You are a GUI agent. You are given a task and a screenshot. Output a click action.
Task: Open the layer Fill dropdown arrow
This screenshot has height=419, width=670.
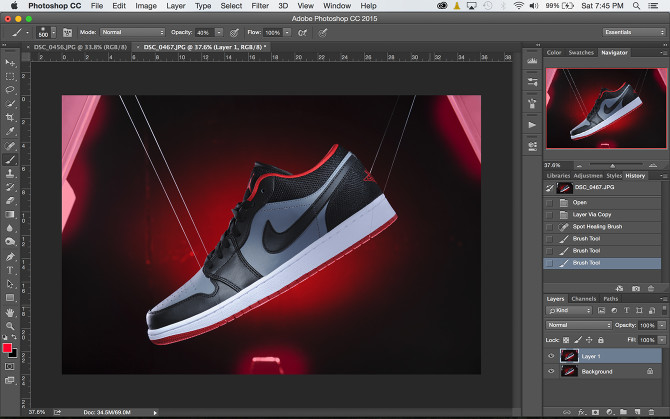662,340
